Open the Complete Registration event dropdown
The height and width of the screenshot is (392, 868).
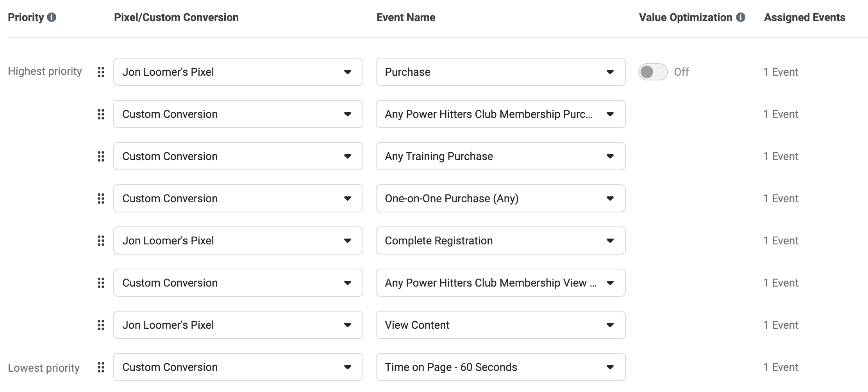point(500,241)
